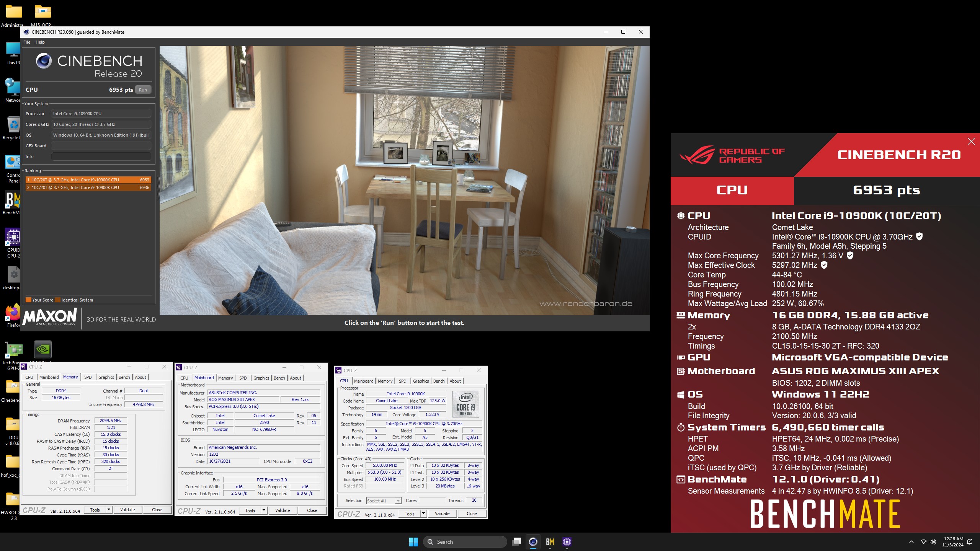Select the desktop.ini file icon
The image size is (980, 551).
click(11, 278)
